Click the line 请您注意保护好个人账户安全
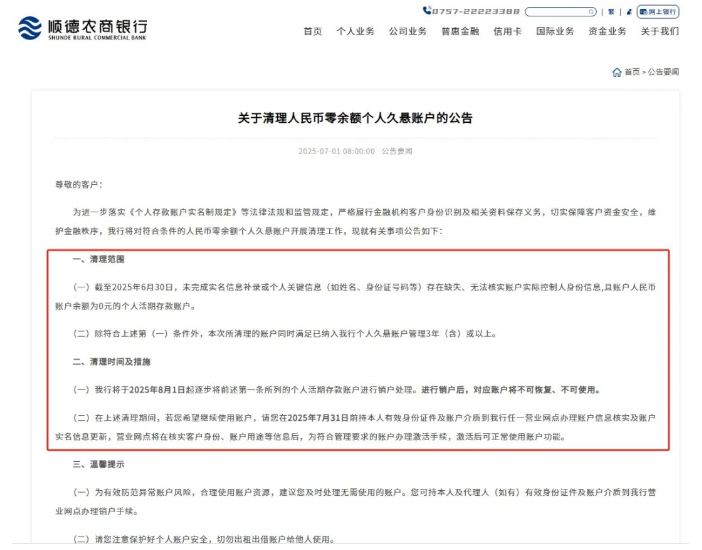Screen dimensions: 702x550 pyautogui.click(x=204, y=539)
